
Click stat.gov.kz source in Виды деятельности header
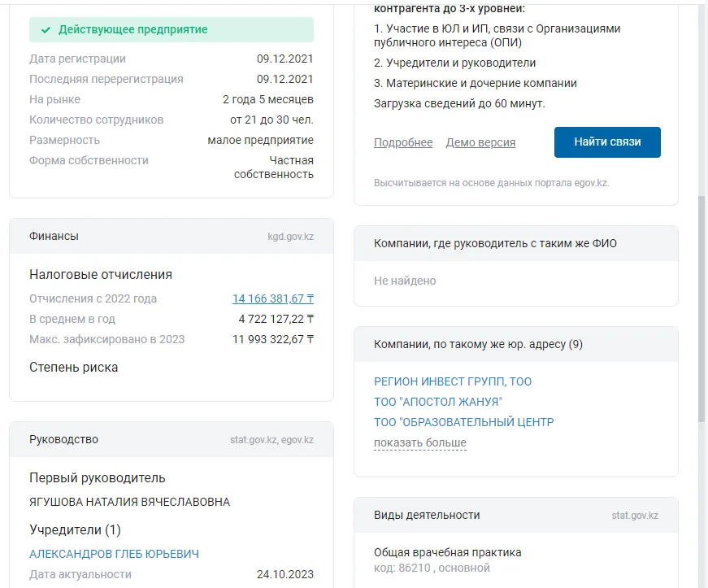pos(635,516)
